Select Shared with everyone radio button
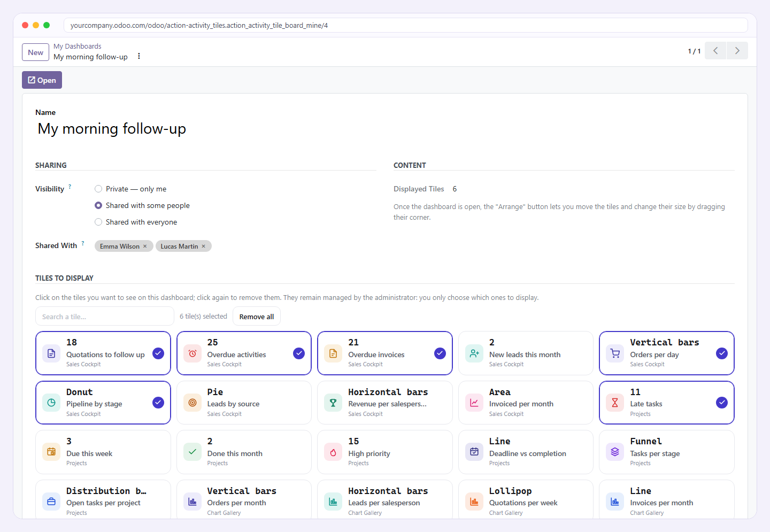 coord(98,222)
